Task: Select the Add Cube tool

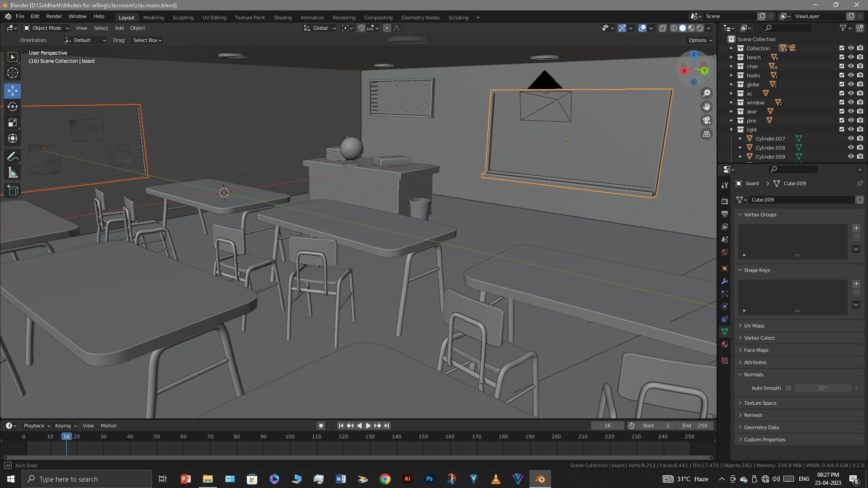Action: pyautogui.click(x=13, y=191)
